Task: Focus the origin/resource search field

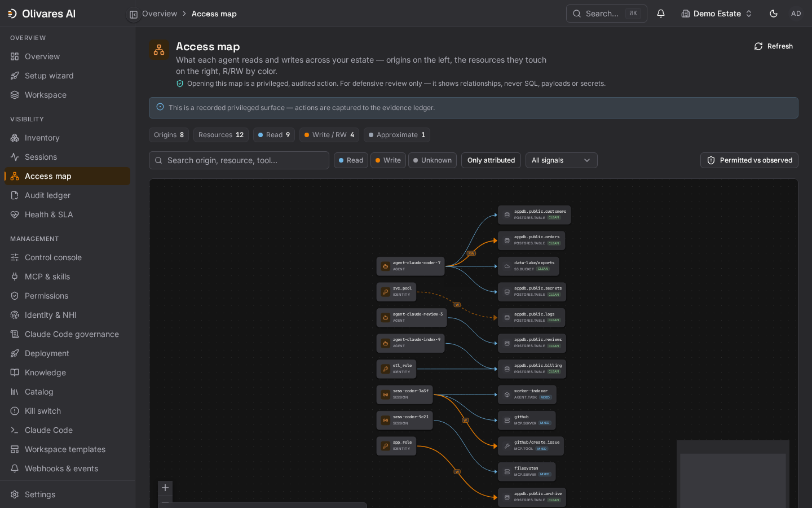Action: click(x=239, y=160)
